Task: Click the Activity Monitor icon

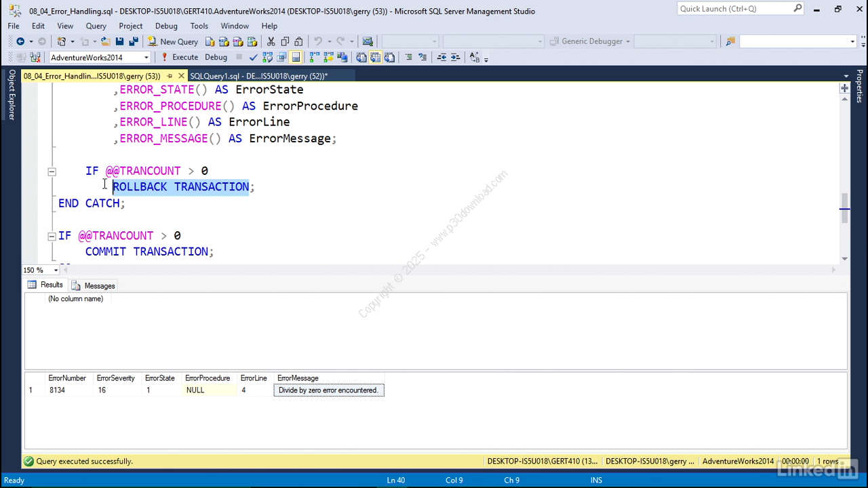Action: (368, 41)
